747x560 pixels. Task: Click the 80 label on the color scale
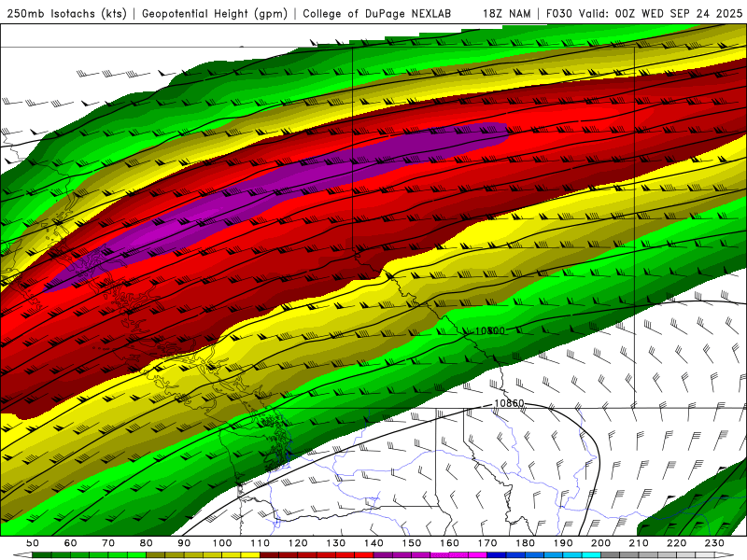(147, 543)
